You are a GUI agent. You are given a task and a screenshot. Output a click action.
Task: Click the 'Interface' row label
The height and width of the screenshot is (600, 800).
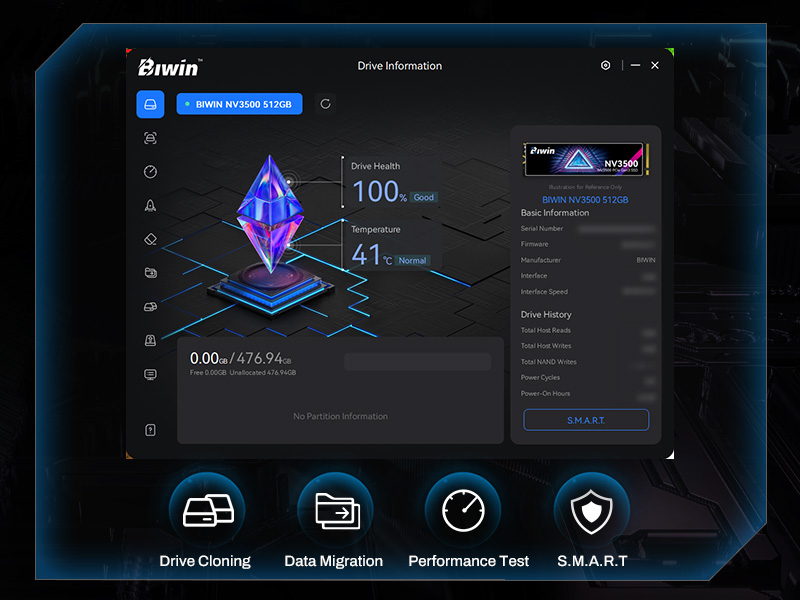(x=534, y=276)
